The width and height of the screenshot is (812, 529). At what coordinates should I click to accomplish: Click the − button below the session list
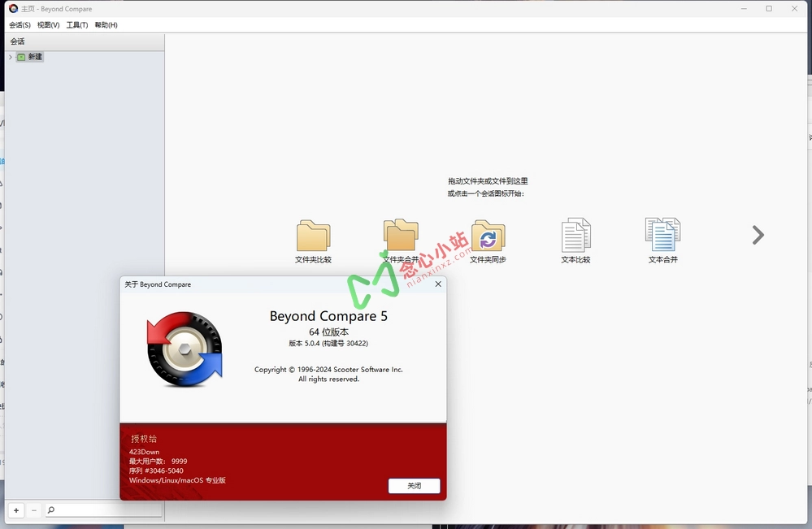point(33,510)
